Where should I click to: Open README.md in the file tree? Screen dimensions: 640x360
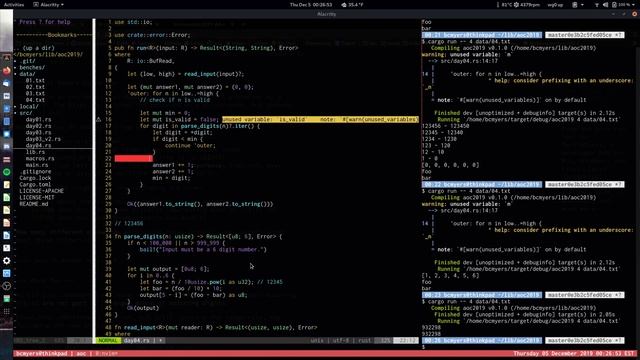33,204
